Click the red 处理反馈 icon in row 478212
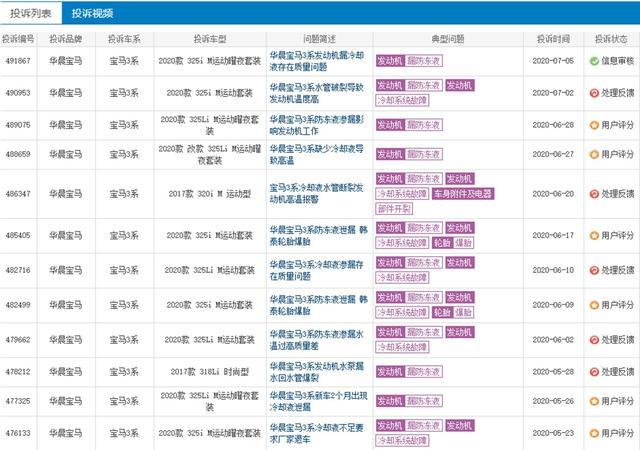The width and height of the screenshot is (640, 450). pos(594,372)
